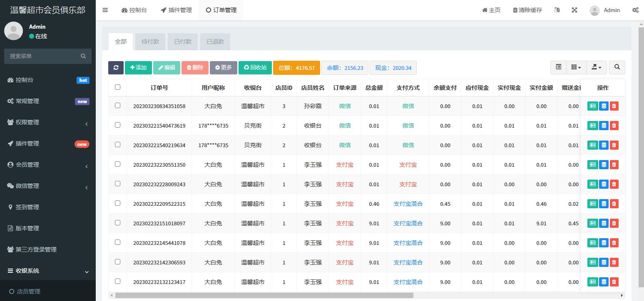The width and height of the screenshot is (644, 301).
Task: Click green detail card icon for order 202302232151018097
Action: (x=592, y=223)
